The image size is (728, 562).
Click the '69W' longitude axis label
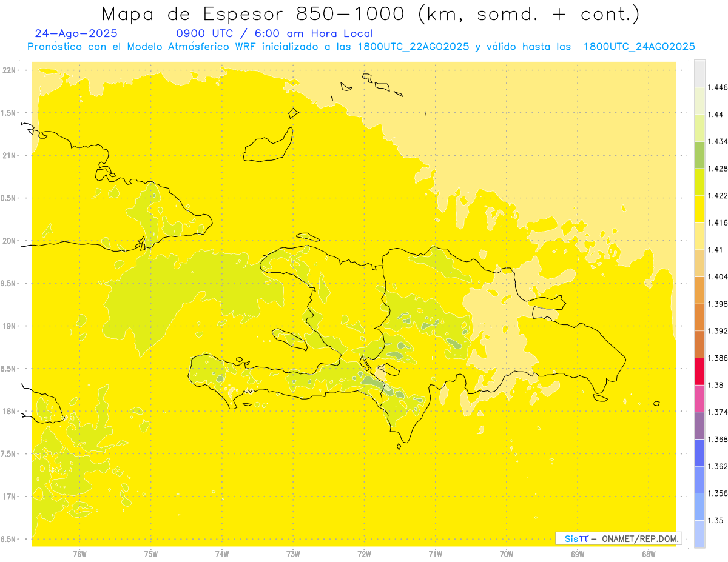click(x=578, y=553)
